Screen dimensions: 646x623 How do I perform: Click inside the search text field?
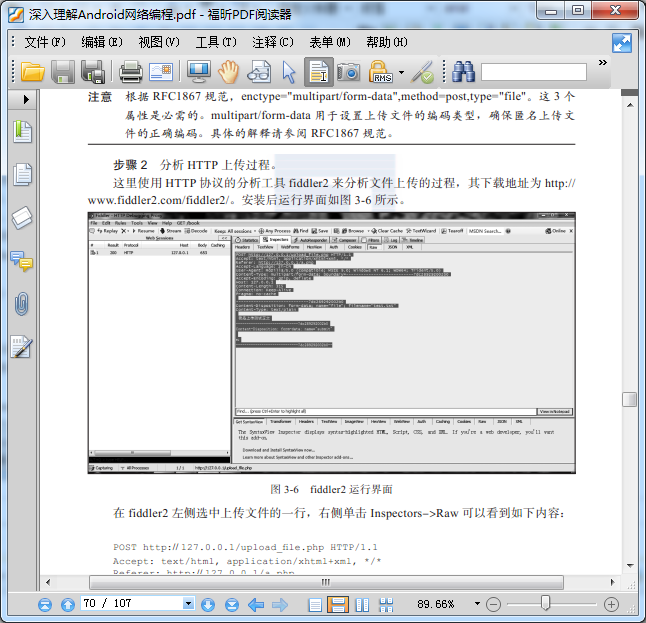(x=534, y=72)
